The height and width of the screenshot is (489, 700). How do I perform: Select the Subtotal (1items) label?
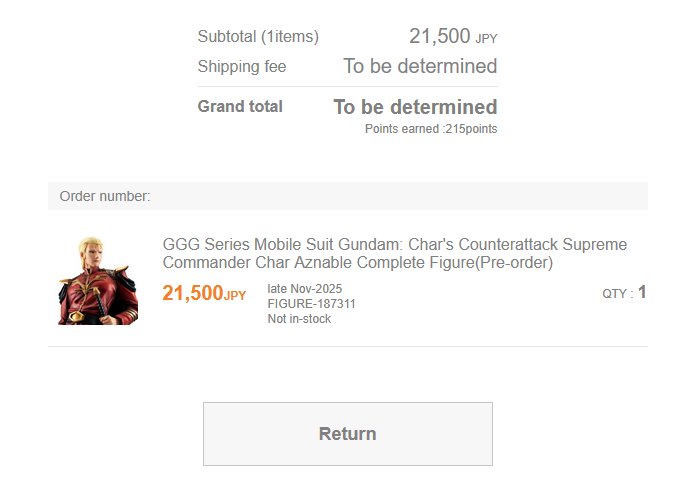[258, 36]
